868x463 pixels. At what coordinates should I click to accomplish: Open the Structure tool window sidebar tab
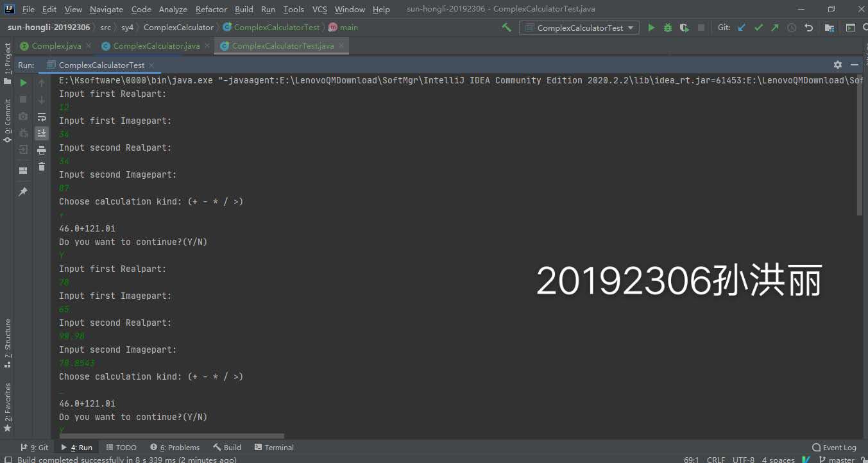pos(7,343)
